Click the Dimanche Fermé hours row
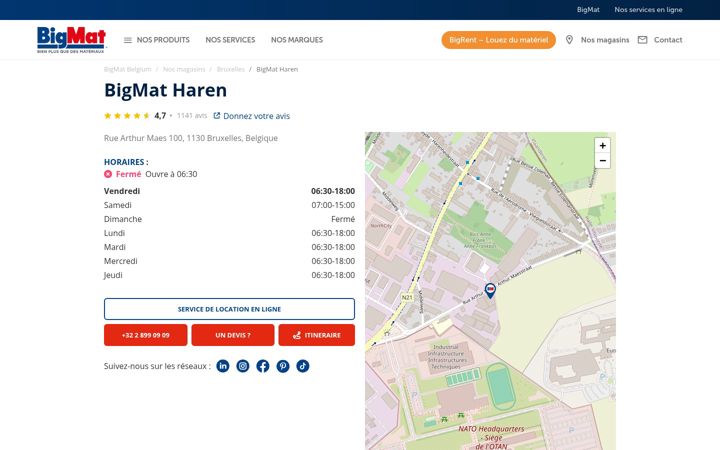The width and height of the screenshot is (720, 450). click(229, 219)
